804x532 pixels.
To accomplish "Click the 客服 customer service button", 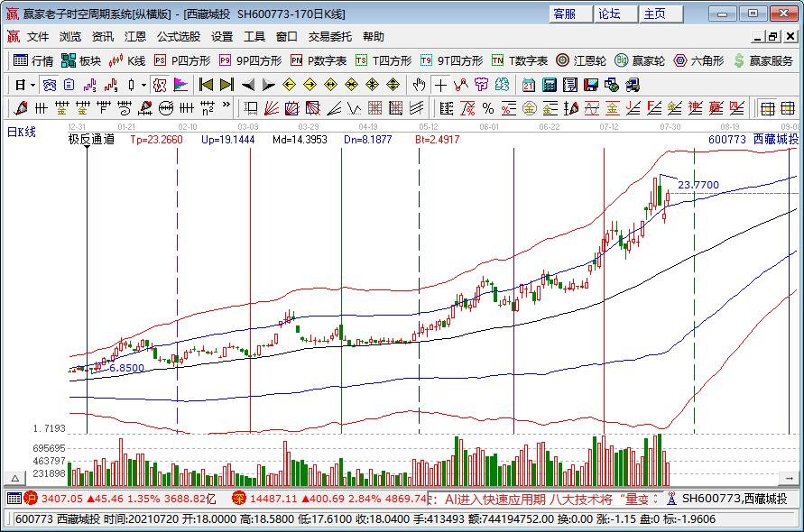I will point(566,14).
